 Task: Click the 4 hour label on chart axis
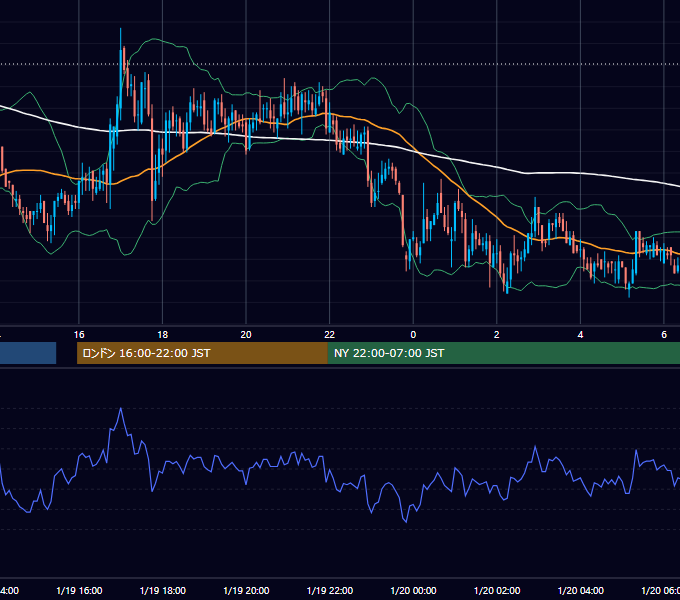pyautogui.click(x=580, y=335)
